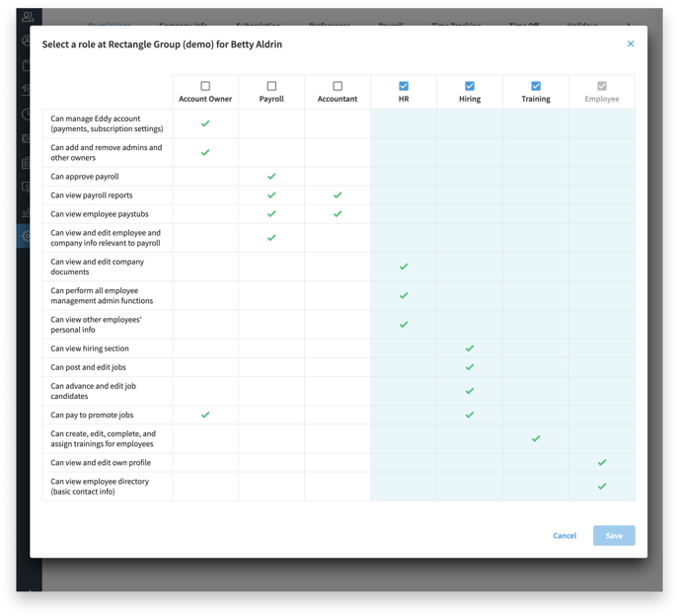The width and height of the screenshot is (679, 616).
Task: Click Employee checkmark for employee directory
Action: [602, 486]
